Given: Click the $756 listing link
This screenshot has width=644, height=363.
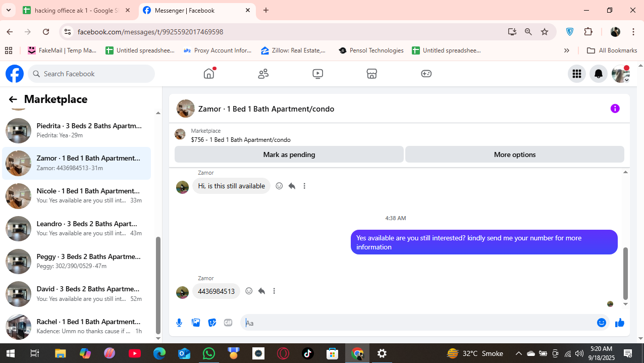Looking at the screenshot, I should pyautogui.click(x=241, y=140).
